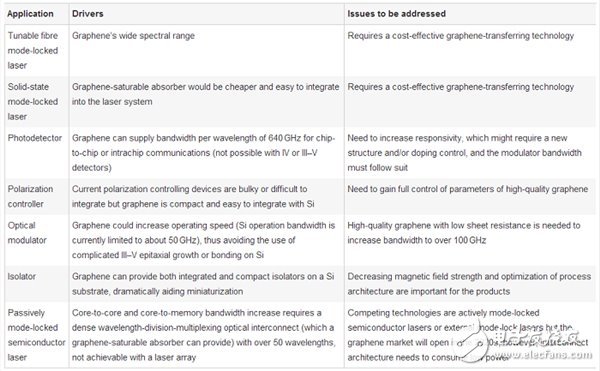Click the 50 GHz operating speed driver text
Screen dimensions: 600x371
coord(204,240)
